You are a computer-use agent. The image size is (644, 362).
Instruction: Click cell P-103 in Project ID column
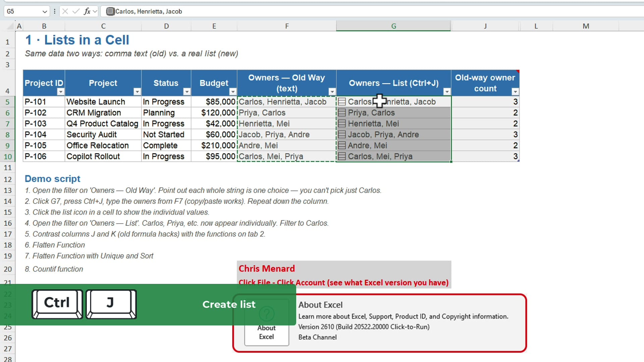tap(44, 124)
